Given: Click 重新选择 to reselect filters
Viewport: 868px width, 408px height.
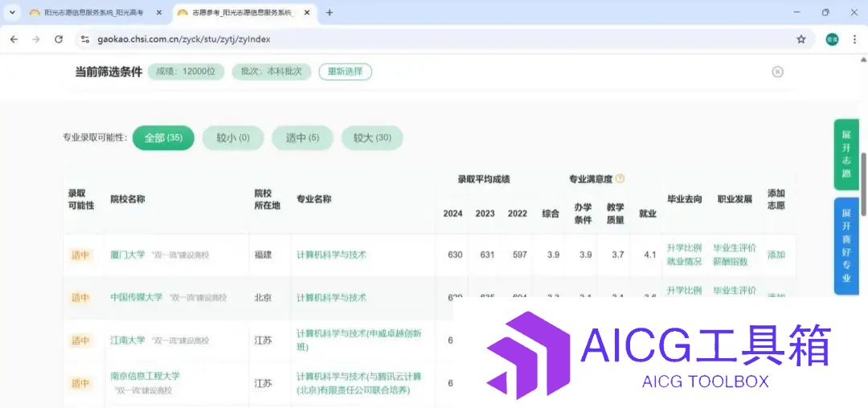Looking at the screenshot, I should point(346,71).
